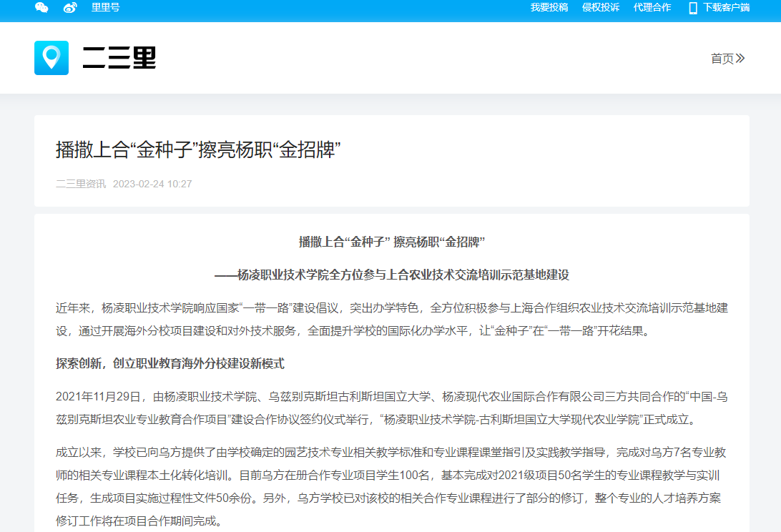Click the Weibo icon in top bar
781x532 pixels.
pos(70,8)
